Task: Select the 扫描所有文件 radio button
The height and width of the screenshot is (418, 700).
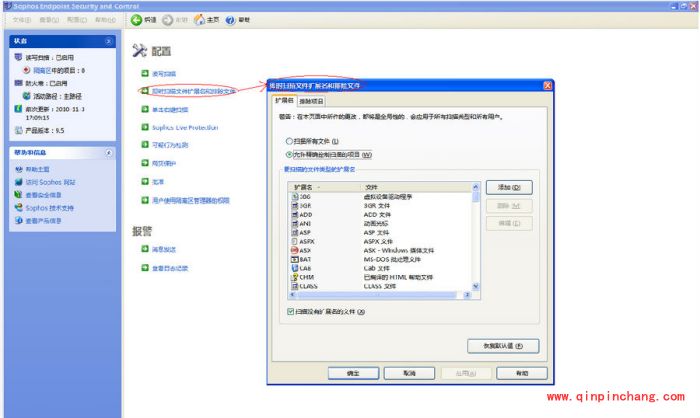Action: (289, 141)
